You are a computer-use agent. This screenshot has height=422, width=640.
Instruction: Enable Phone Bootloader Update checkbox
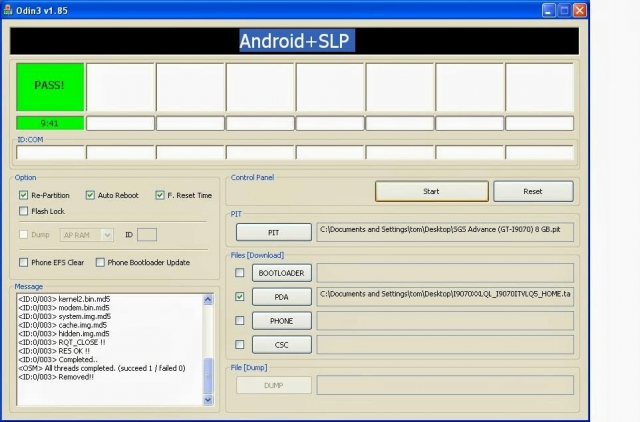pyautogui.click(x=100, y=262)
